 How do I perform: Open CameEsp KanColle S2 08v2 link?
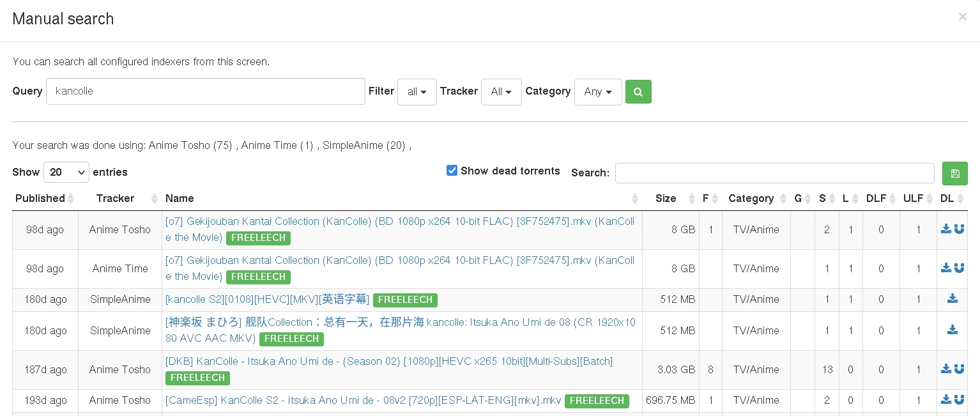pos(363,401)
